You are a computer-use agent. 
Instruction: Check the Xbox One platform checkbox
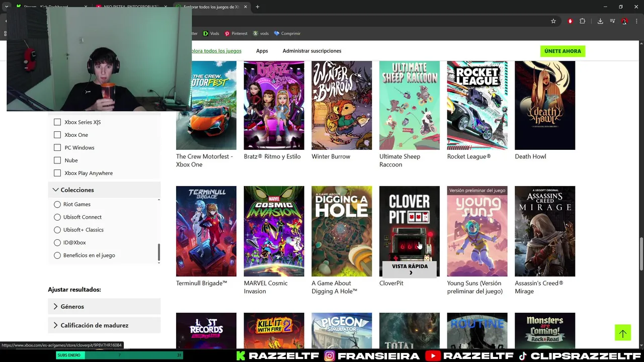(x=57, y=135)
